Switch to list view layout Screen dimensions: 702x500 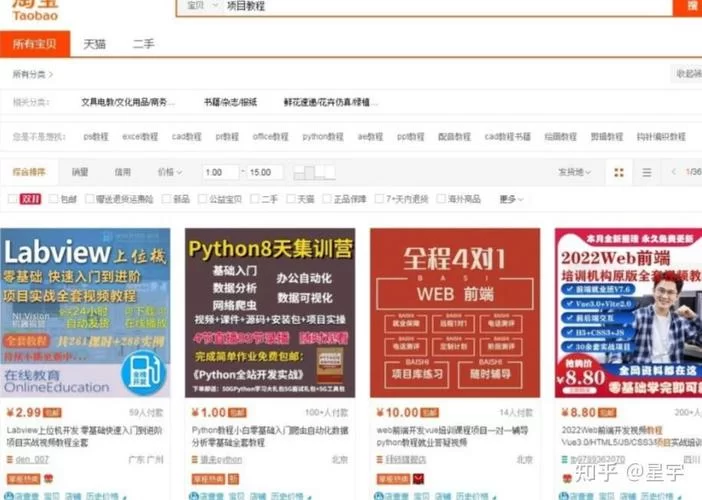[646, 172]
